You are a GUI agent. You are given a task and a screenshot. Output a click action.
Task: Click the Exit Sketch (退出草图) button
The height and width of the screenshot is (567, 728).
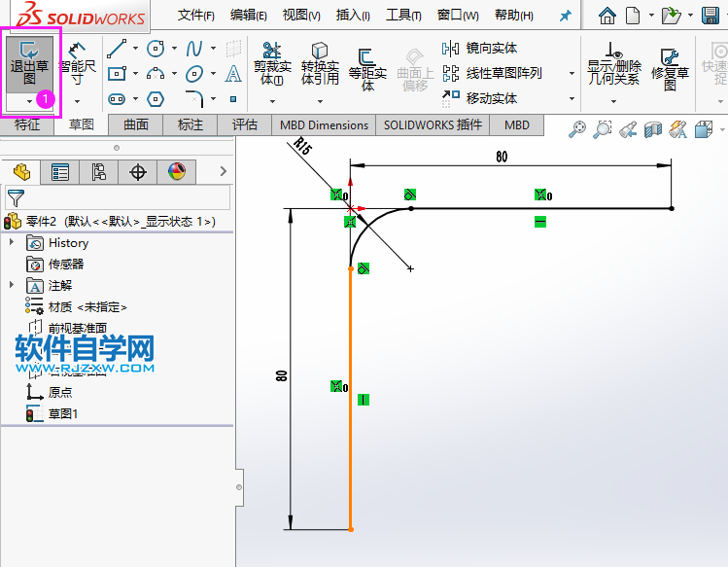tap(30, 64)
